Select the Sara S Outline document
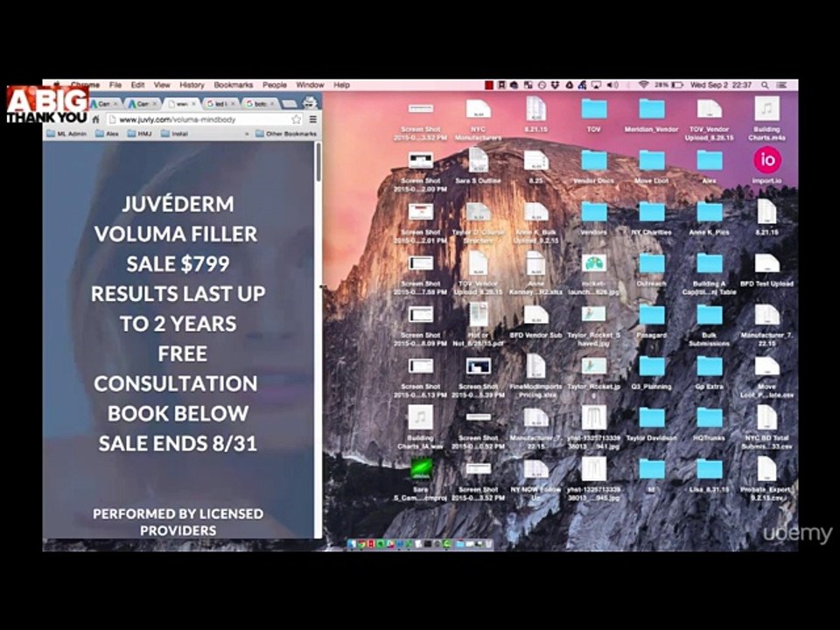This screenshot has width=840, height=630. pyautogui.click(x=478, y=159)
